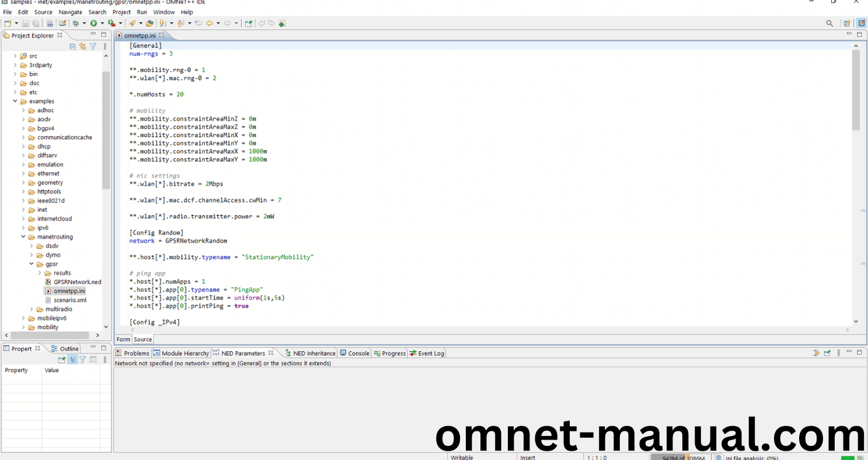The height and width of the screenshot is (460, 868).
Task: Click the Open Type folder icon
Action: pos(149,23)
